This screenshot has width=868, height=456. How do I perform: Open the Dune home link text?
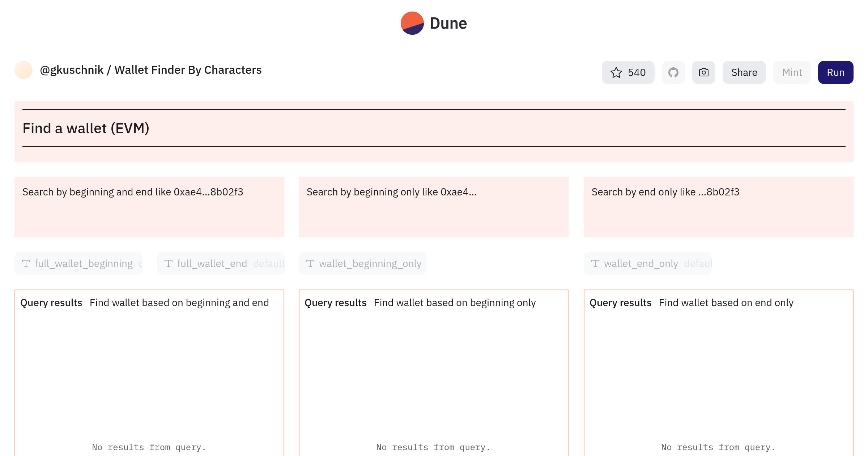(x=448, y=24)
